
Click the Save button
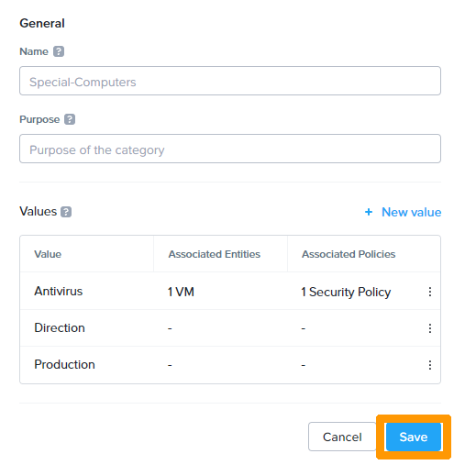point(414,437)
